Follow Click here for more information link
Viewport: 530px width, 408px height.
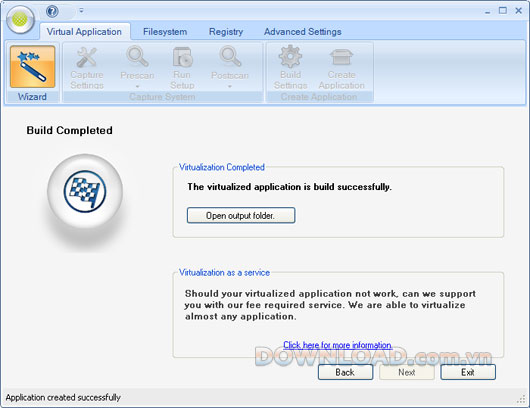click(338, 345)
